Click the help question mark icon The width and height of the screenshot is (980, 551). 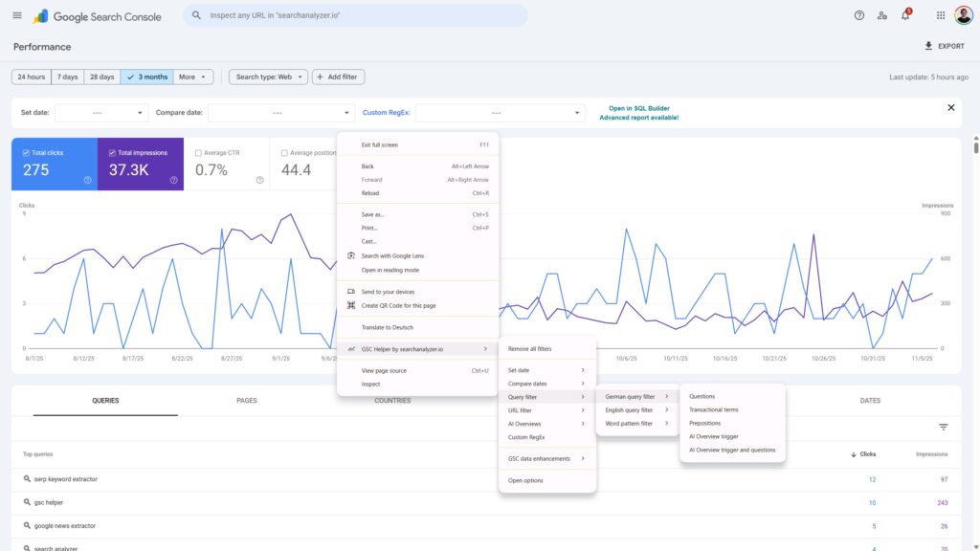[x=858, y=16]
